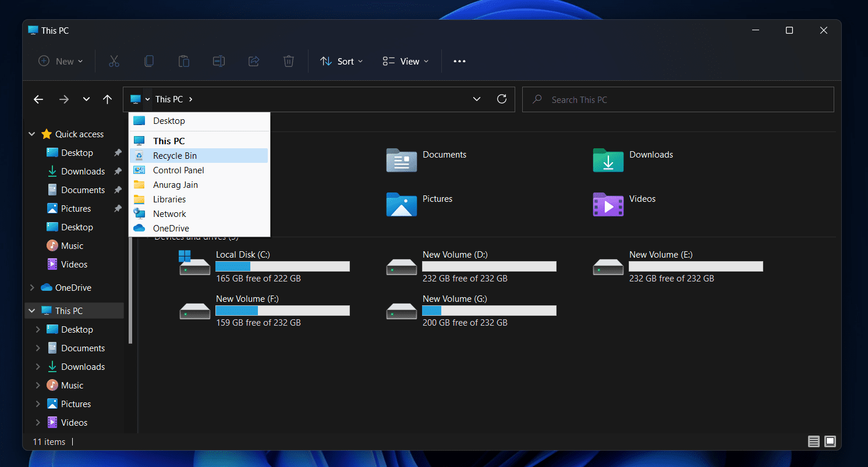Open the Sort dropdown

pyautogui.click(x=342, y=62)
